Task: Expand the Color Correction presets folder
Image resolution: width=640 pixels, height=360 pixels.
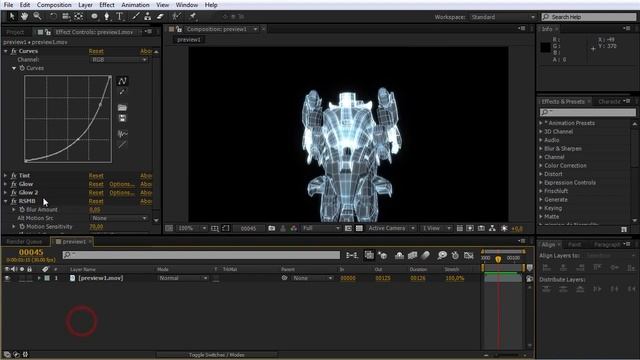Action: 541,166
